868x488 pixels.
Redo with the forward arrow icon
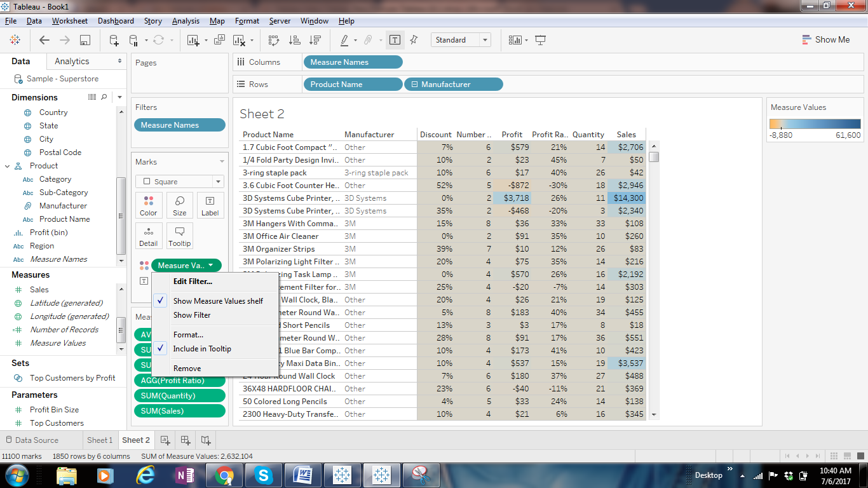coord(65,40)
